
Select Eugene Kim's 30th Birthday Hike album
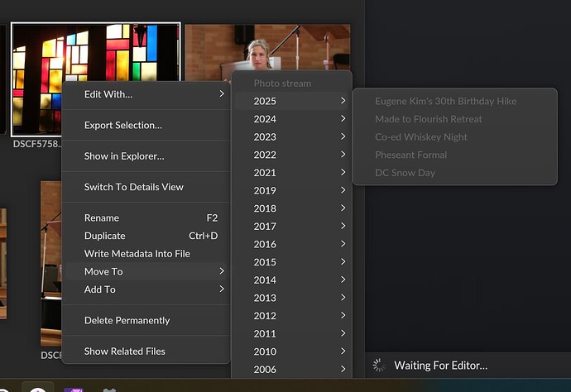point(455,101)
